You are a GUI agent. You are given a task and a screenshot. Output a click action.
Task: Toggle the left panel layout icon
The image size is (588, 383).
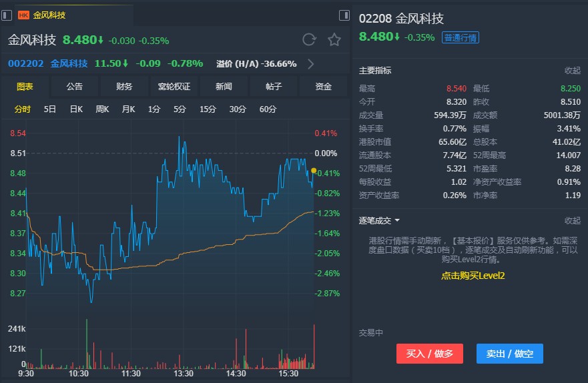coord(7,15)
